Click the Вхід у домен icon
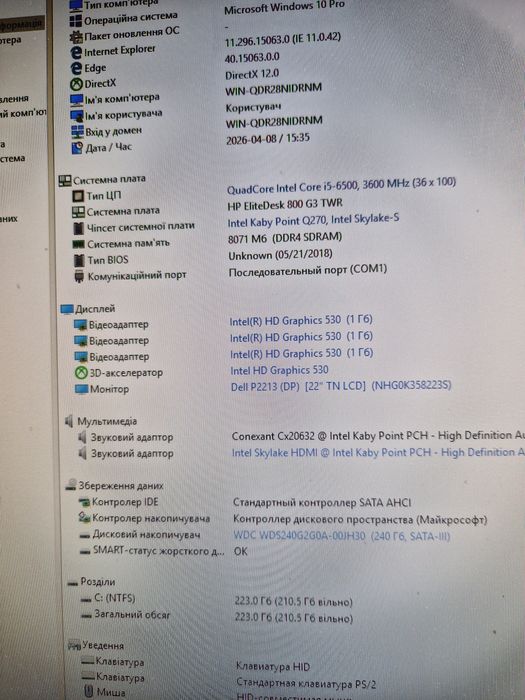The height and width of the screenshot is (700, 525). tap(78, 132)
